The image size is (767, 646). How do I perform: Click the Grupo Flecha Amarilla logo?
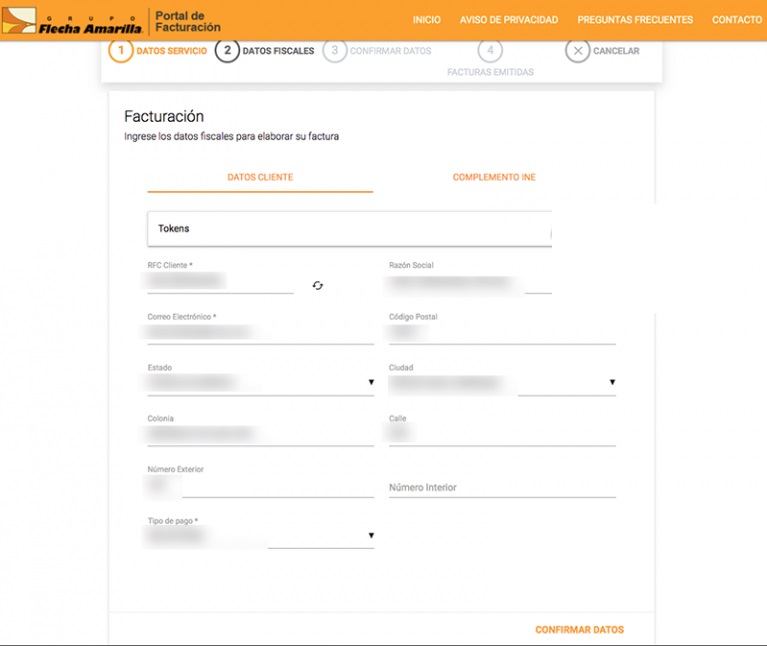tap(72, 21)
